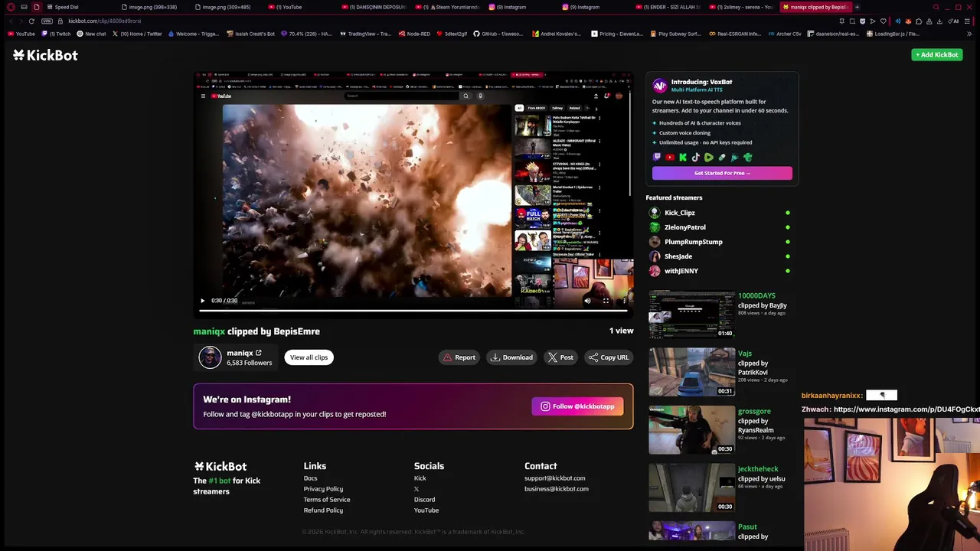The image size is (980, 551).
Task: Switch to Speed Dial tab
Action: (x=63, y=7)
